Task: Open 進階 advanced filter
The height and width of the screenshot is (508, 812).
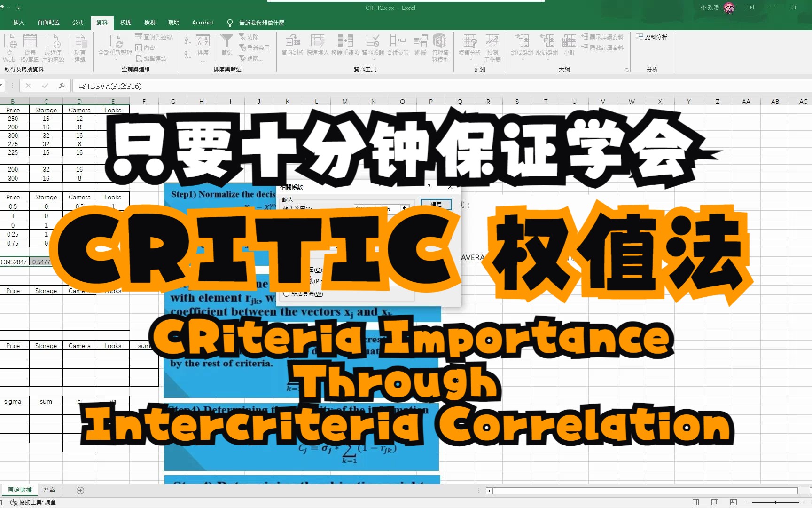Action: (x=250, y=58)
